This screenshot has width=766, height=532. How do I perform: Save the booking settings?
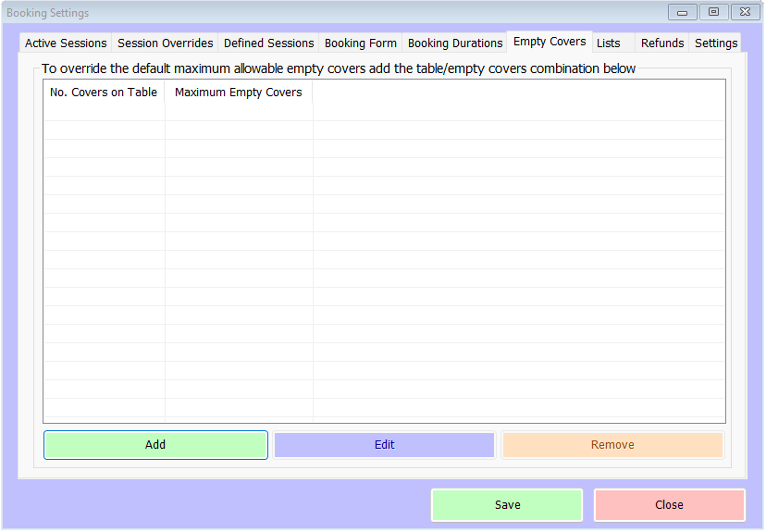(x=507, y=505)
